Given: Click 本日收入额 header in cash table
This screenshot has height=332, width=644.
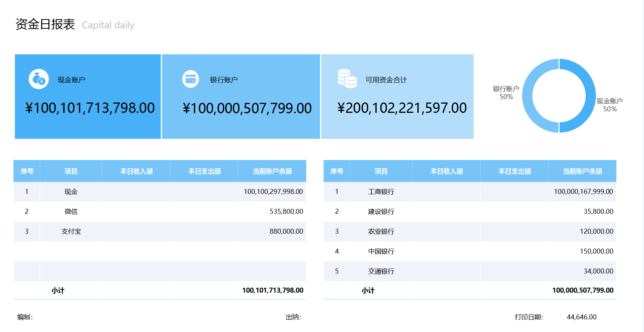Looking at the screenshot, I should (136, 171).
